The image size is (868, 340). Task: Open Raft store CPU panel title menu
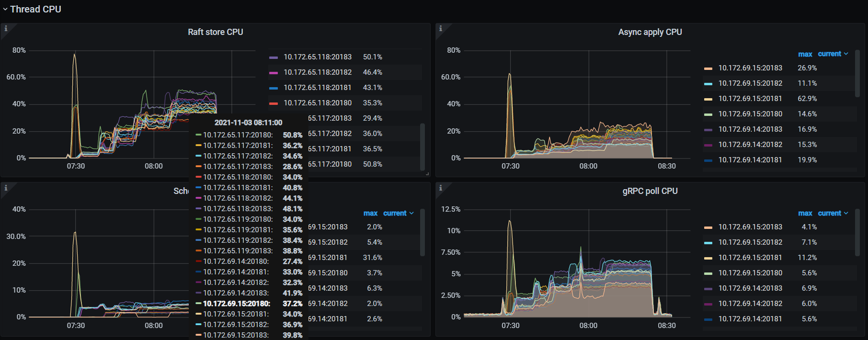tap(215, 32)
